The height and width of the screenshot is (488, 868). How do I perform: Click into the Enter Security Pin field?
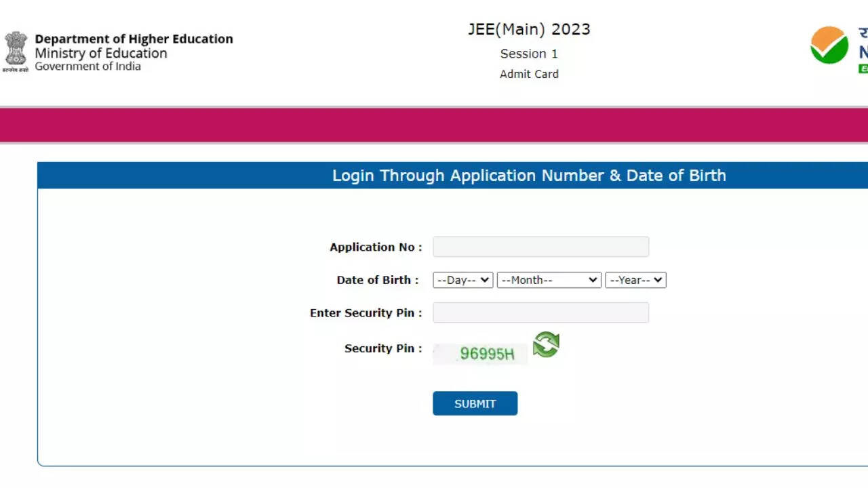pos(540,312)
